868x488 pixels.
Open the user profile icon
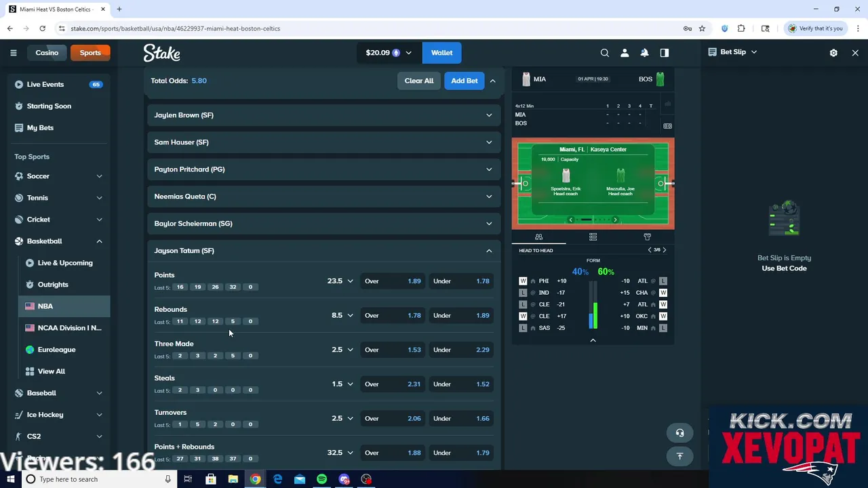click(625, 53)
